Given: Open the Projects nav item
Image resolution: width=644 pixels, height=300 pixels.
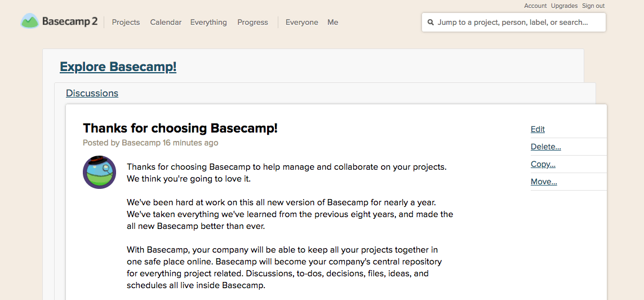Looking at the screenshot, I should pos(126,22).
